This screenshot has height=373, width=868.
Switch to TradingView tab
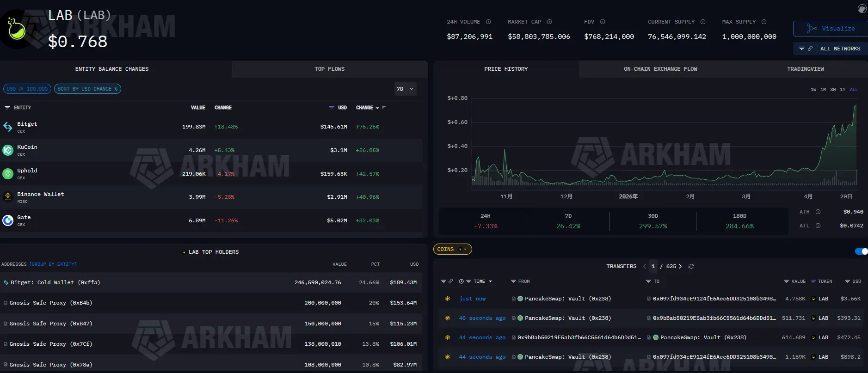pyautogui.click(x=805, y=69)
